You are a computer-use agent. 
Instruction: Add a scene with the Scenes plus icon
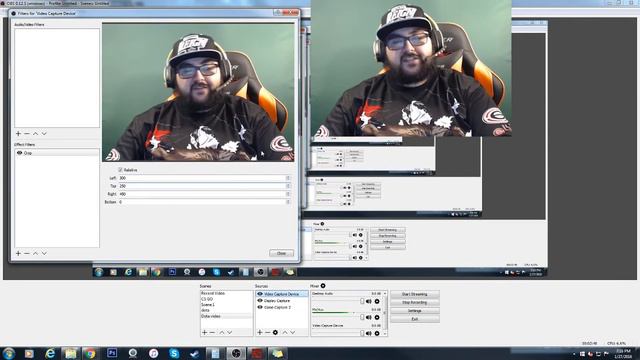click(x=204, y=332)
